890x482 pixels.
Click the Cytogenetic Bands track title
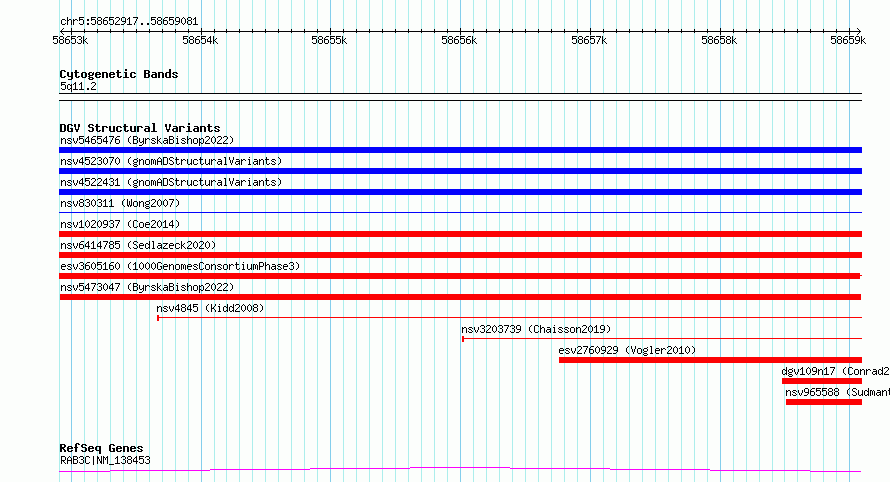point(119,74)
